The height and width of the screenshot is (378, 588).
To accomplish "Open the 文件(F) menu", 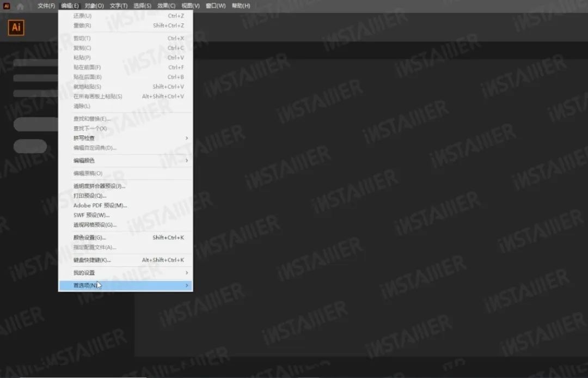I will [x=46, y=5].
